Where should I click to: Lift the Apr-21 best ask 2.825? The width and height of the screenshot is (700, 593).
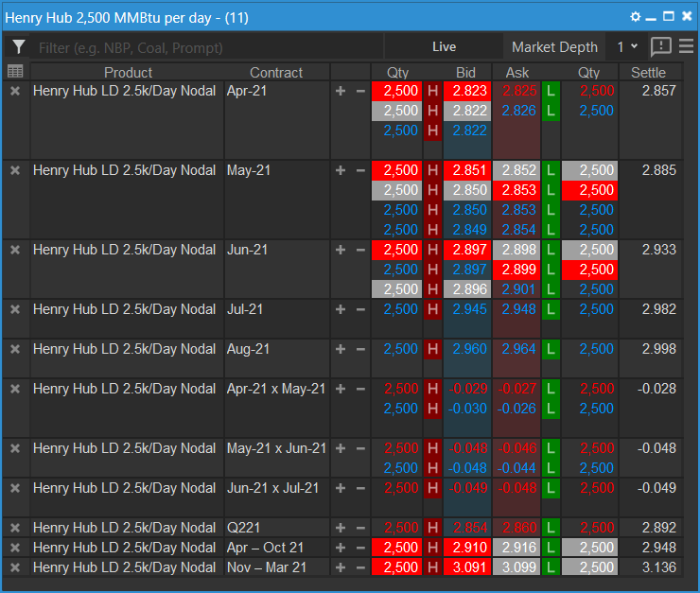[516, 91]
